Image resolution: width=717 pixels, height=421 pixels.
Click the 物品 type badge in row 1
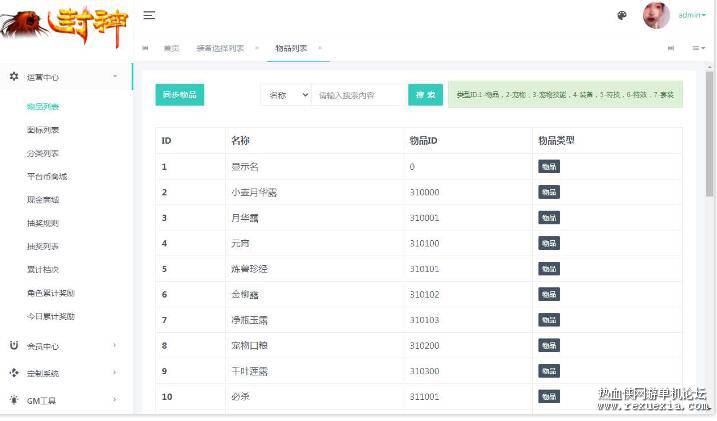click(x=549, y=167)
